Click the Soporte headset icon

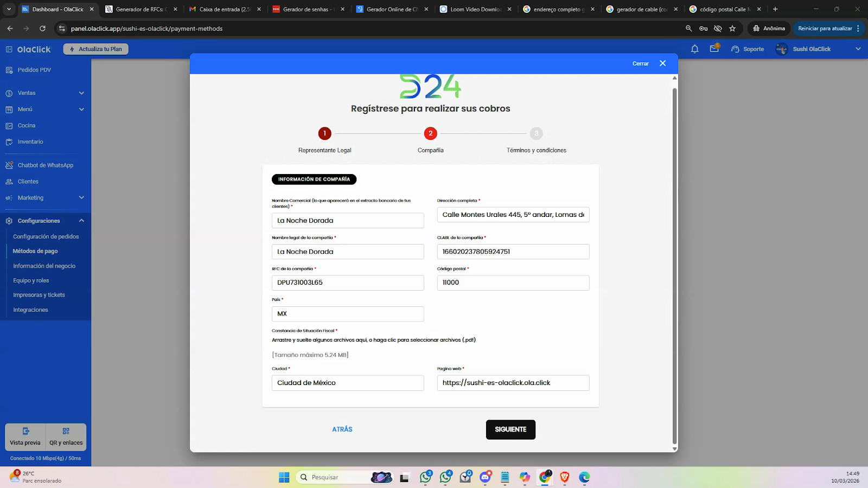(735, 49)
